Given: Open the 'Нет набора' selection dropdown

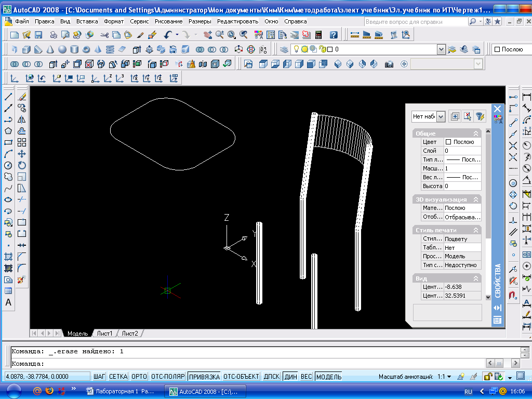Looking at the screenshot, I should (x=441, y=117).
